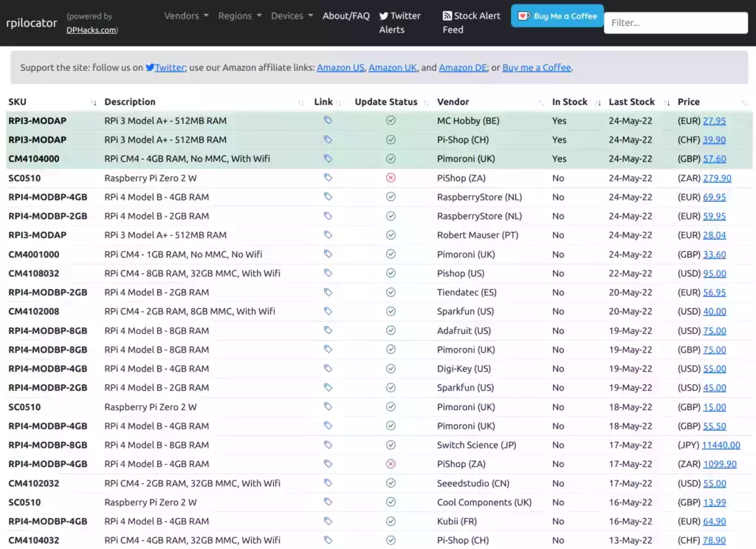Screen dimensions: 756x549
Task: Sort table by Description column
Action: point(204,102)
